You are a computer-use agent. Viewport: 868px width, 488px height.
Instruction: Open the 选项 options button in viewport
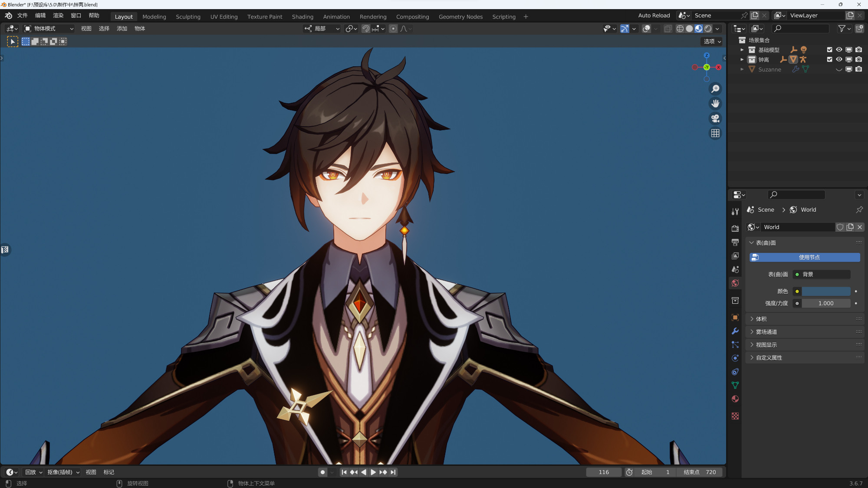click(712, 41)
